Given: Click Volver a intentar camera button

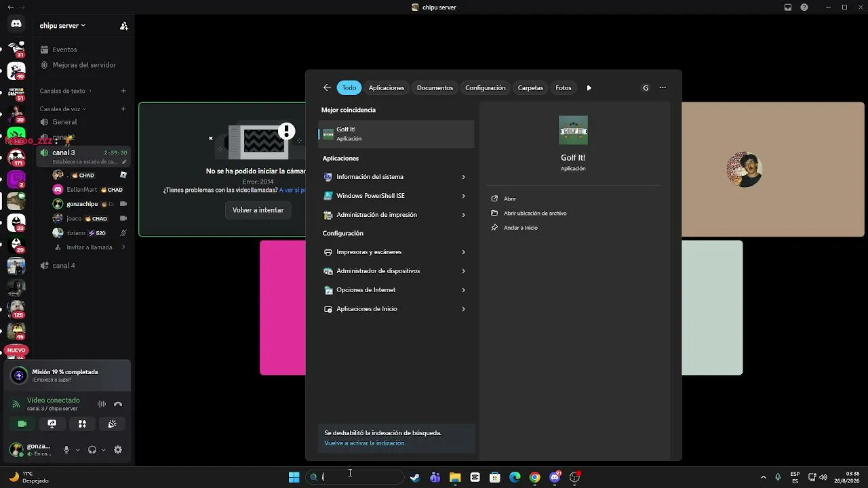Looking at the screenshot, I should (258, 210).
